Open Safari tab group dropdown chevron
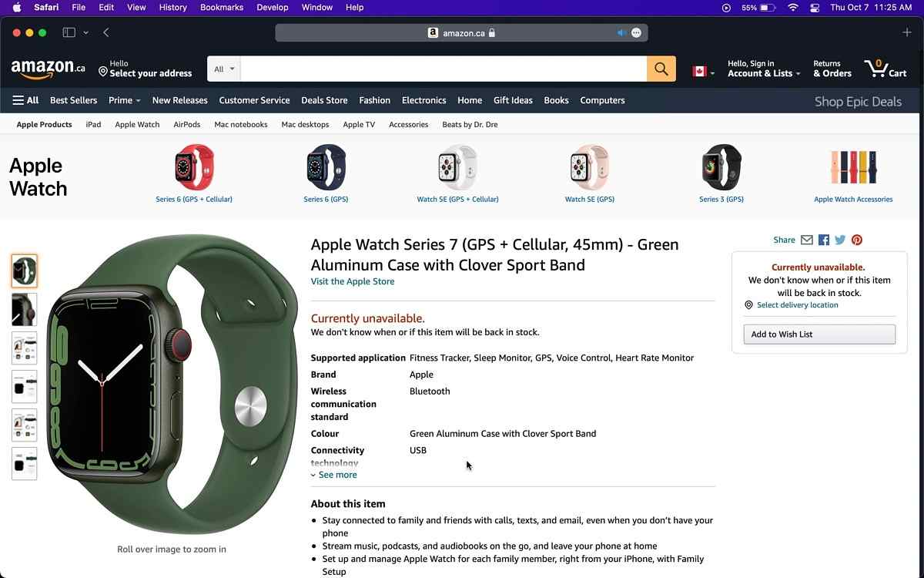This screenshot has width=924, height=578. (x=85, y=32)
